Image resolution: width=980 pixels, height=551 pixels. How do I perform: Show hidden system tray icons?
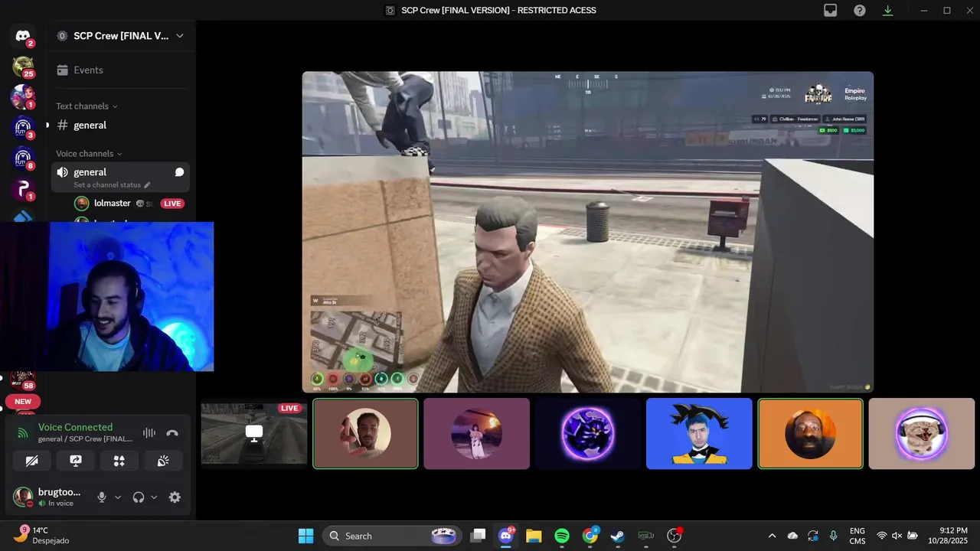pyautogui.click(x=772, y=536)
